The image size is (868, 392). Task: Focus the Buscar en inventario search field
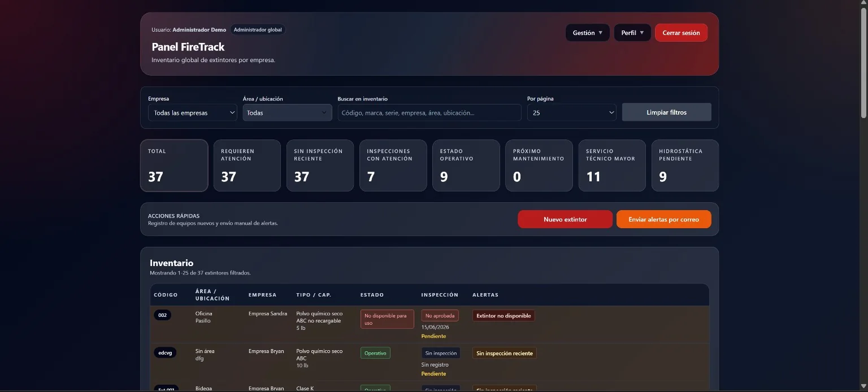pos(429,112)
